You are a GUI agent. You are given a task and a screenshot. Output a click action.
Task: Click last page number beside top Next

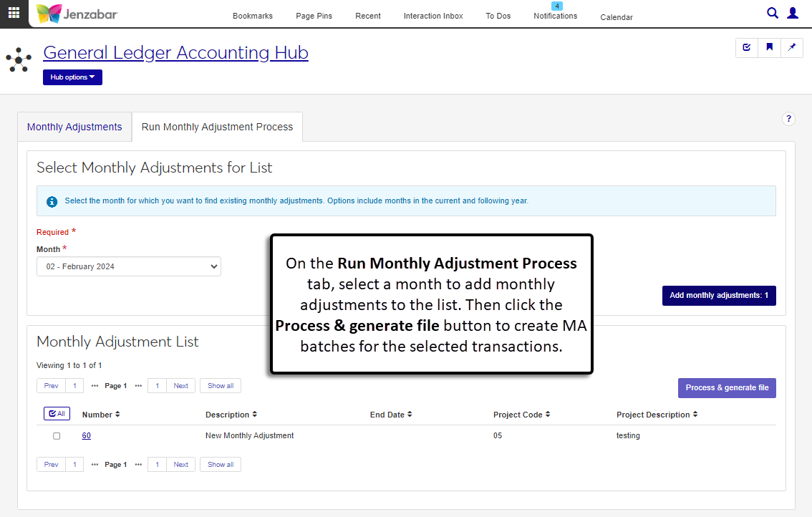(158, 386)
